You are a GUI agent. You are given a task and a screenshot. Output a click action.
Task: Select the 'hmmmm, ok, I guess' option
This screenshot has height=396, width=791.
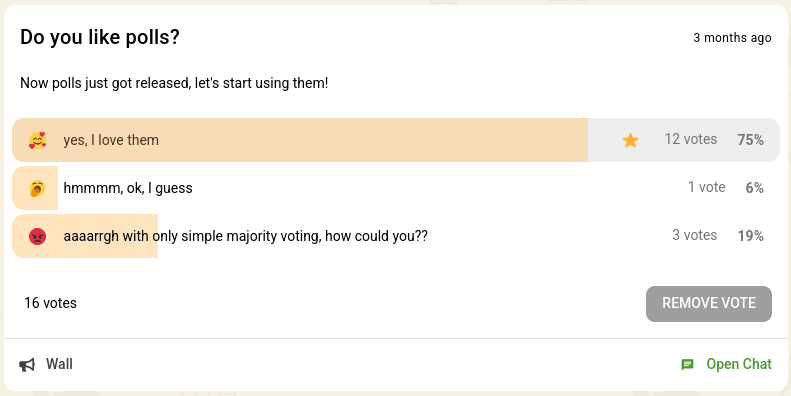(x=396, y=188)
